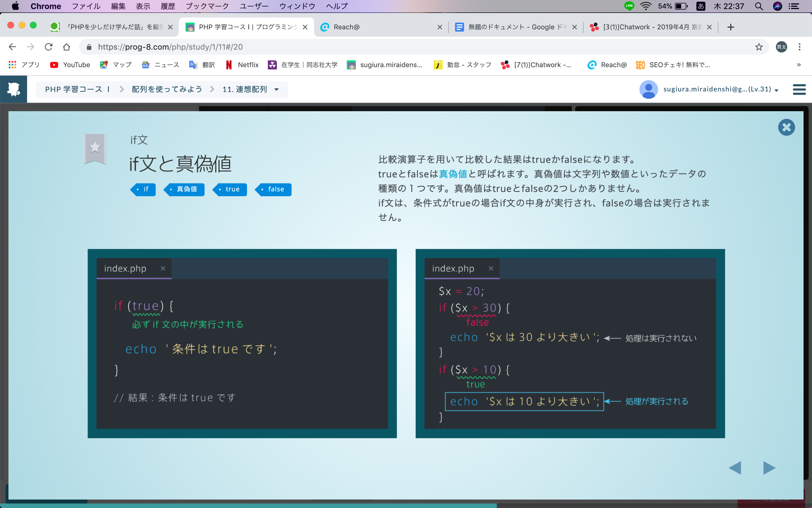The width and height of the screenshot is (812, 508).
Task: Open the ニュース bookmark
Action: 160,65
